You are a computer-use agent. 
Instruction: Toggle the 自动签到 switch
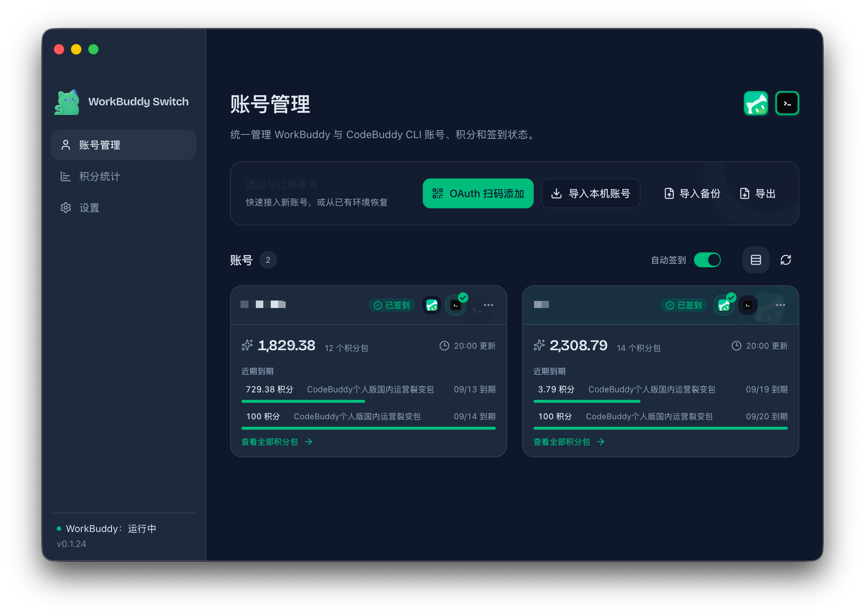(x=707, y=260)
